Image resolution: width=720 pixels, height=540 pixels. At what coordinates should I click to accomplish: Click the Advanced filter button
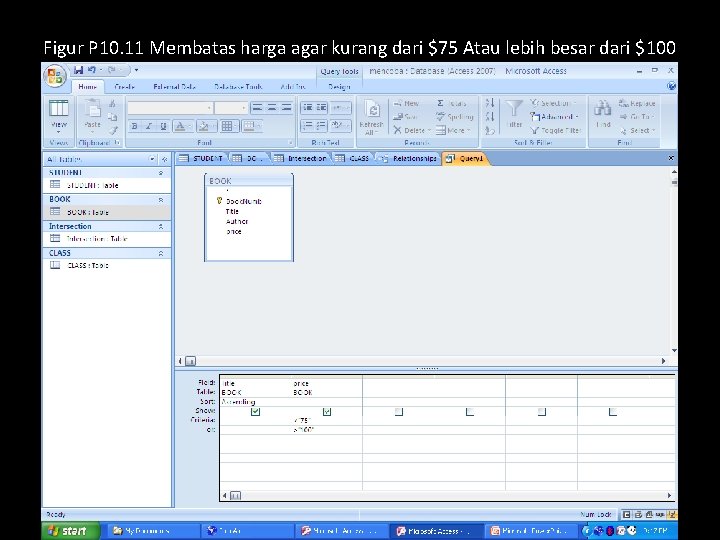555,117
